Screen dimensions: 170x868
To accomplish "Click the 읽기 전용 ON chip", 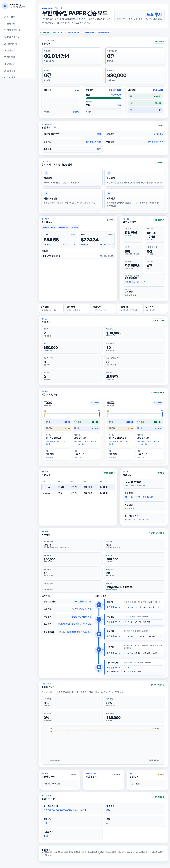I will click(x=45, y=33).
